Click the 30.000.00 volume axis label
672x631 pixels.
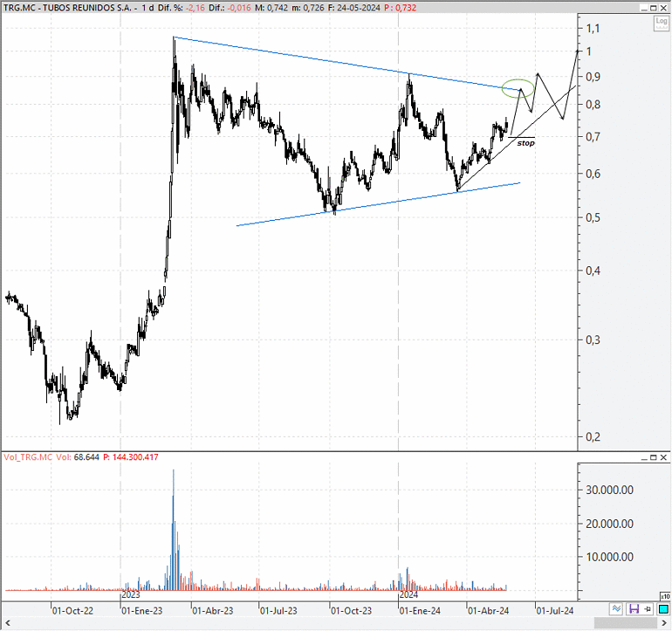pyautogui.click(x=609, y=490)
